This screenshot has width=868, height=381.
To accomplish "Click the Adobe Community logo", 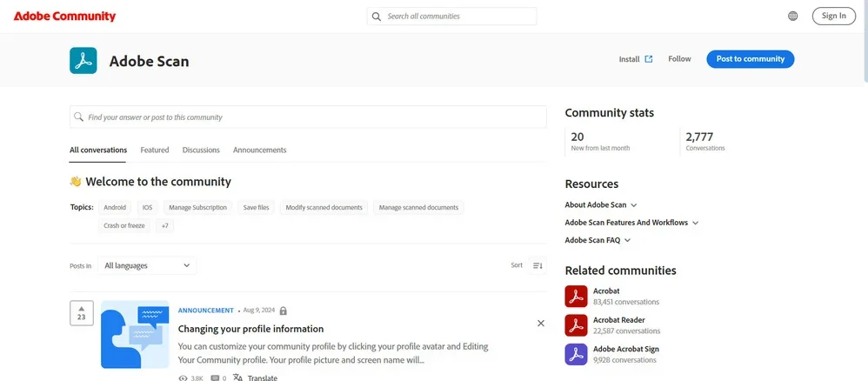I will click(x=64, y=16).
